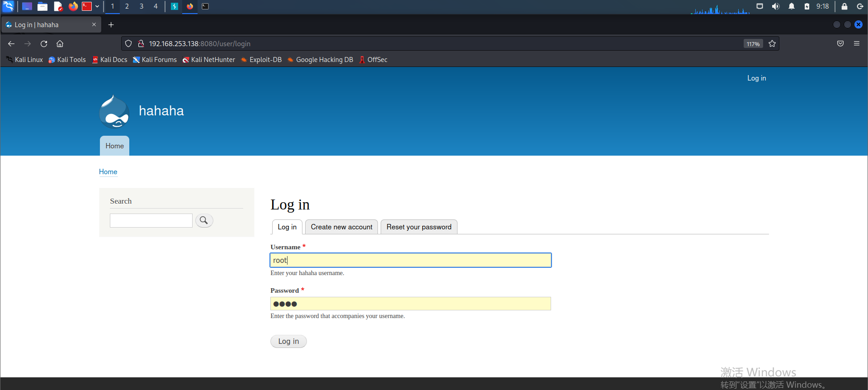Open the power manager battery icon

pyautogui.click(x=807, y=6)
